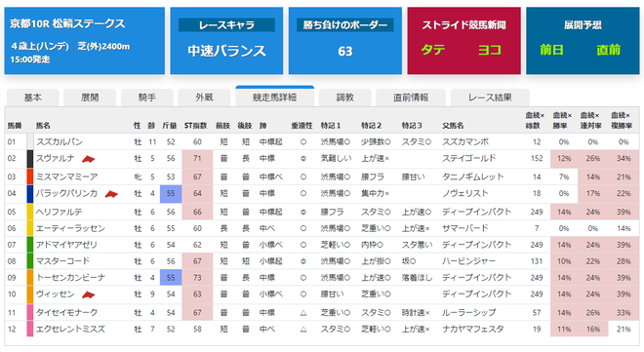644x352 pixels.
Task: Click 気難しい note for スヴァルナ
Action: pyautogui.click(x=336, y=158)
